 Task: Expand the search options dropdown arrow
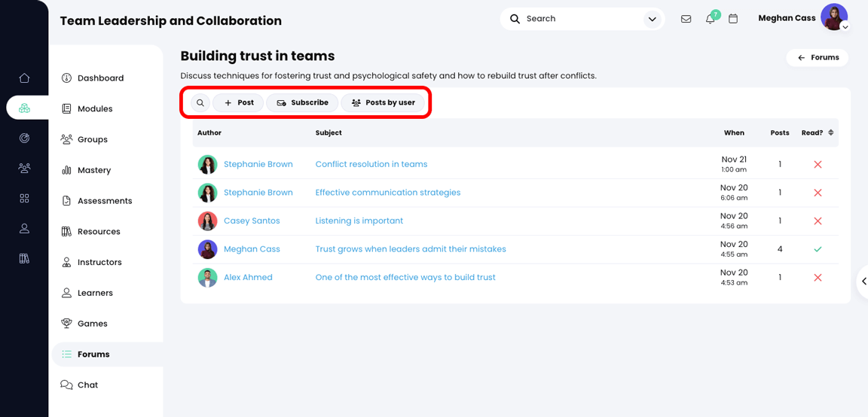(651, 20)
